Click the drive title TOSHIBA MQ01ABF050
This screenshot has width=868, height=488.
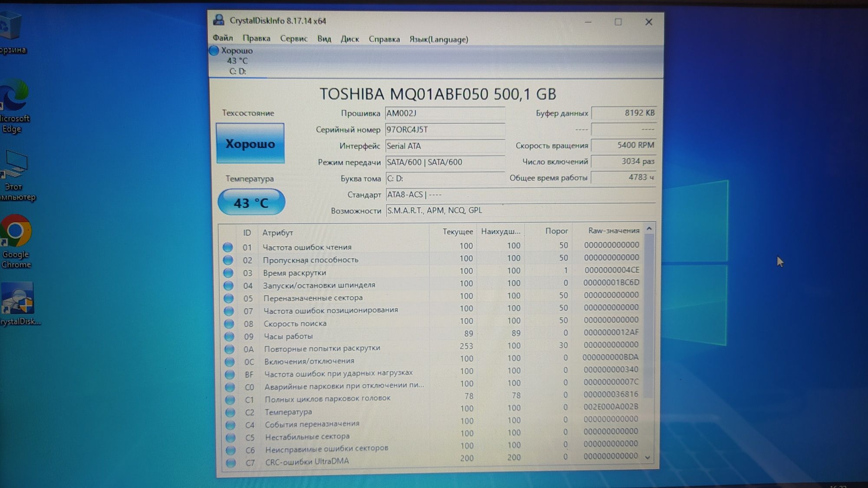tap(438, 94)
